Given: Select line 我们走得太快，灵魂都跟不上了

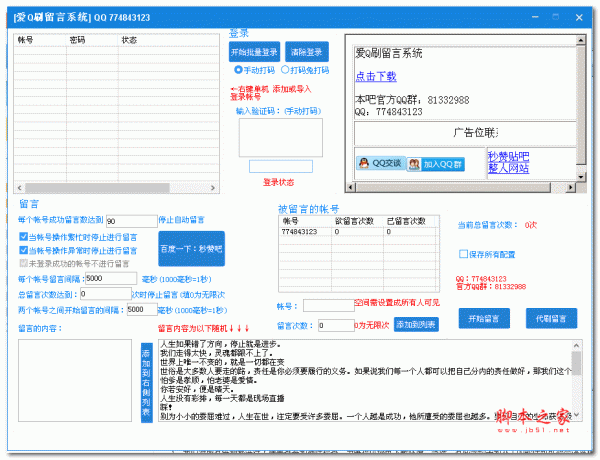Looking at the screenshot, I should (217, 353).
